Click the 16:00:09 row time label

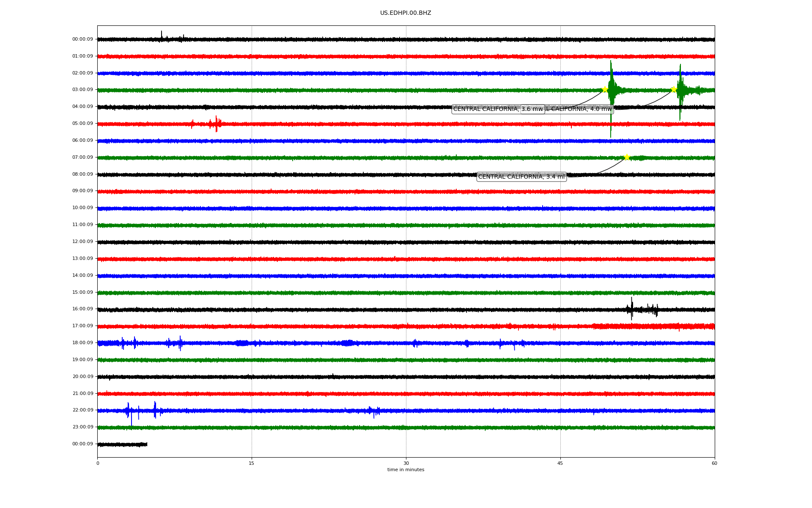pyautogui.click(x=82, y=309)
